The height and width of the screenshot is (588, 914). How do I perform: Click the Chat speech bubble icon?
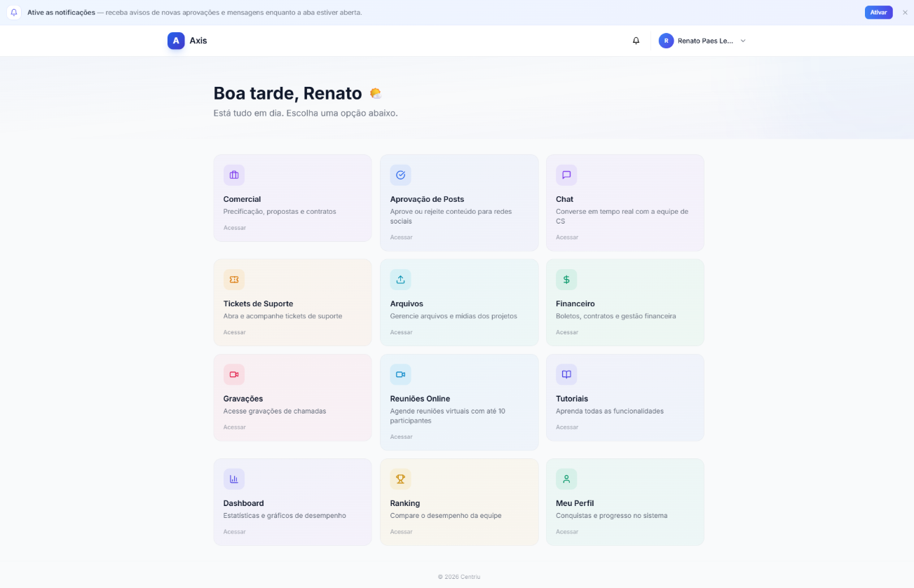[566, 175]
